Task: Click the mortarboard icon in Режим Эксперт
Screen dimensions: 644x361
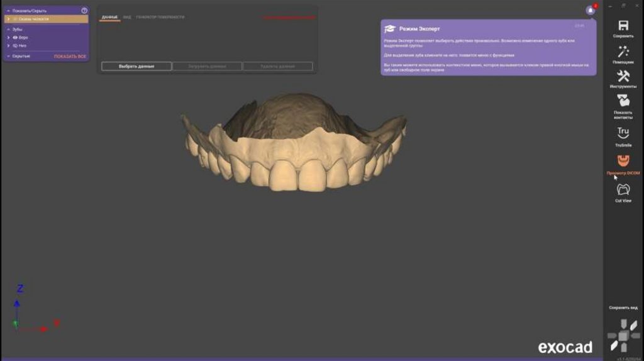Action: tap(390, 29)
